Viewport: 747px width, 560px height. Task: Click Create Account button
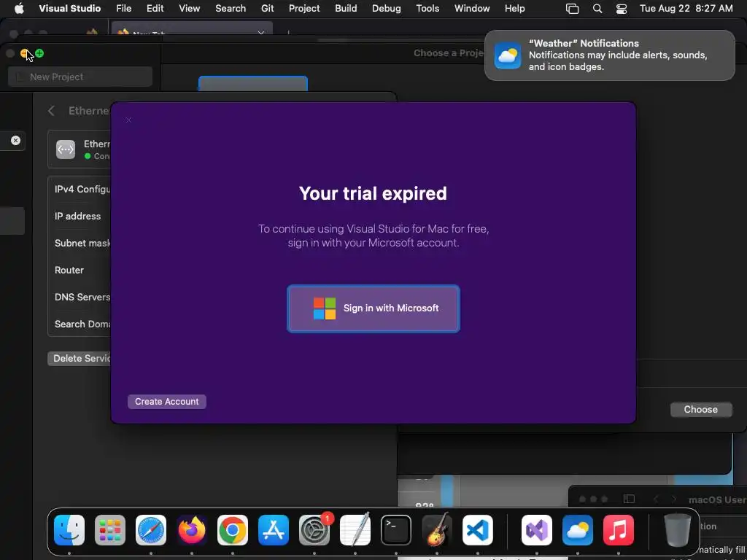(x=167, y=402)
